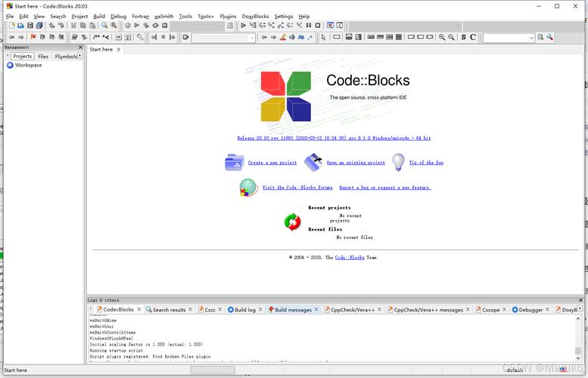Click the bold C toolbar icon
Screen dimensions: 588x378
[473, 37]
